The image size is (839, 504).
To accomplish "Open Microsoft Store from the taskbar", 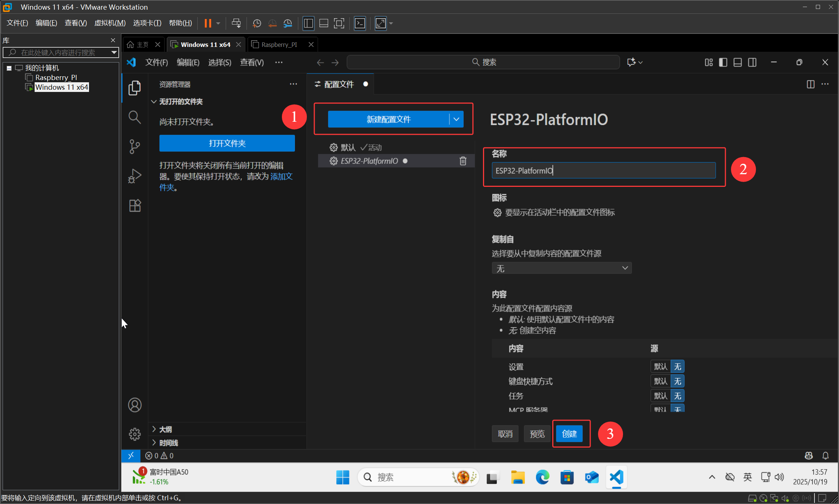I will point(567,477).
